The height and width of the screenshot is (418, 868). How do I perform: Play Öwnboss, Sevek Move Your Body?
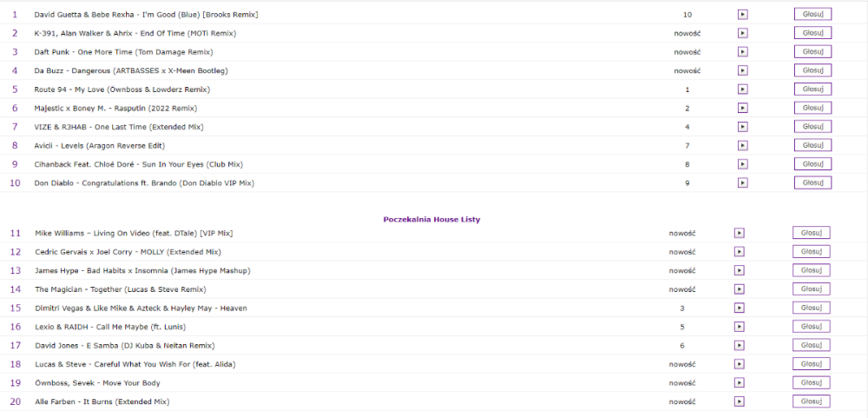coord(739,382)
